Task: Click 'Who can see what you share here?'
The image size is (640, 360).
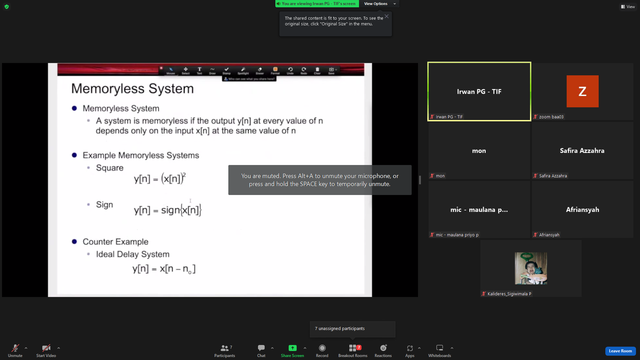Action: (x=249, y=79)
